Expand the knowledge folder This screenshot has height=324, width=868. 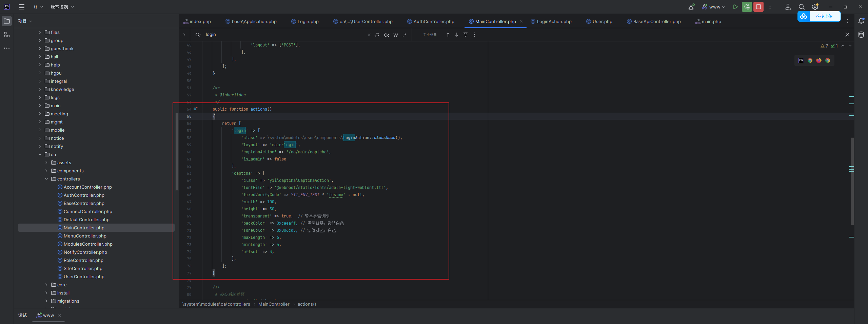[40, 89]
